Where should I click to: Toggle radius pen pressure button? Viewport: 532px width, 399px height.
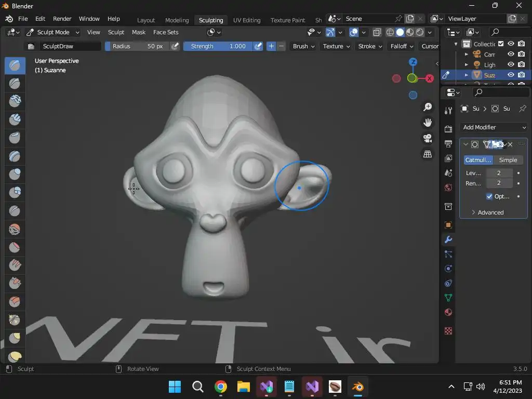coord(175,46)
